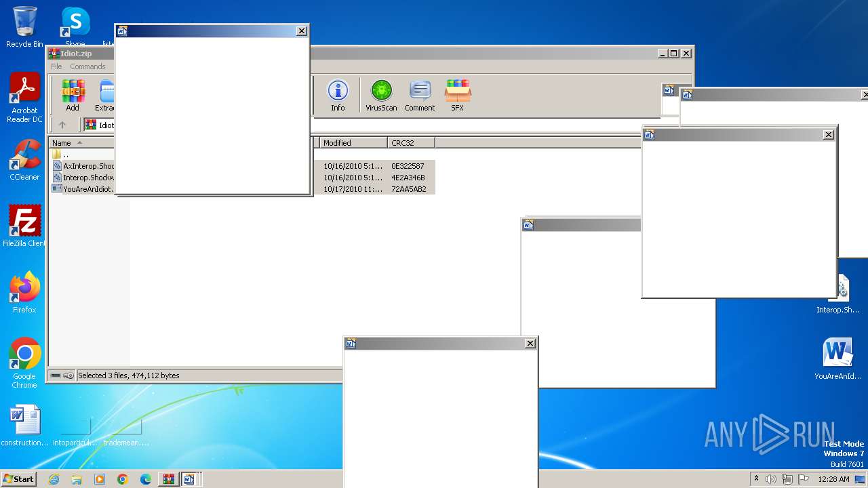868x488 pixels.
Task: Open Firefox desktop shortcut
Action: pos(24,293)
